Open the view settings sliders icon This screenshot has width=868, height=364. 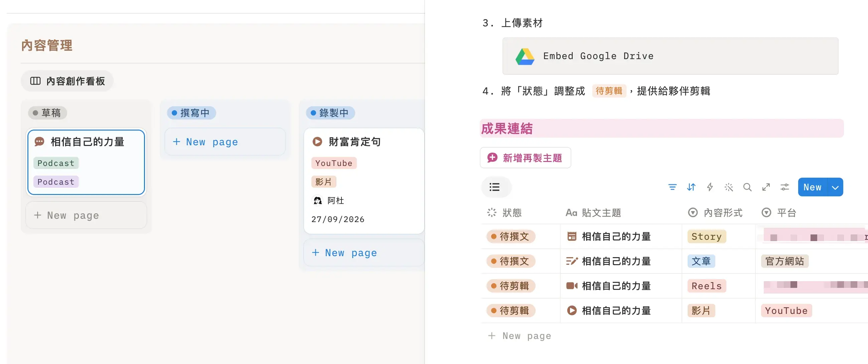784,187
